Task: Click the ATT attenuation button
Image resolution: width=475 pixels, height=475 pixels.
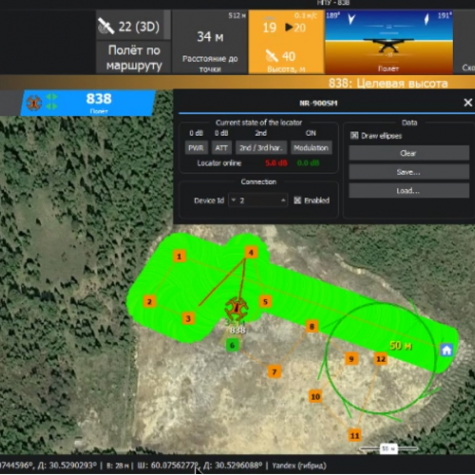Action: point(221,148)
